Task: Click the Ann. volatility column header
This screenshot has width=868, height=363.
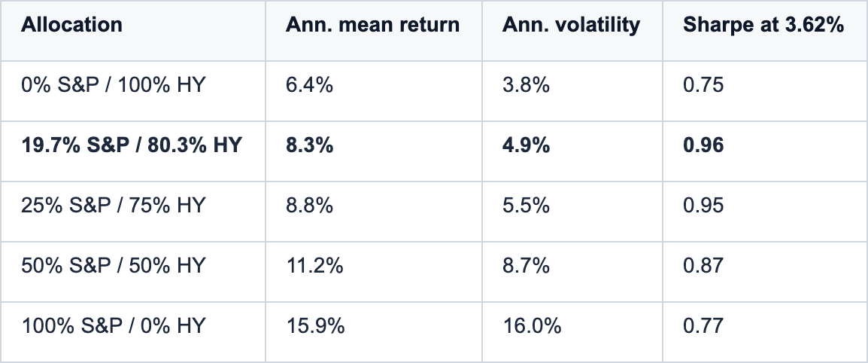Action: pyautogui.click(x=571, y=25)
